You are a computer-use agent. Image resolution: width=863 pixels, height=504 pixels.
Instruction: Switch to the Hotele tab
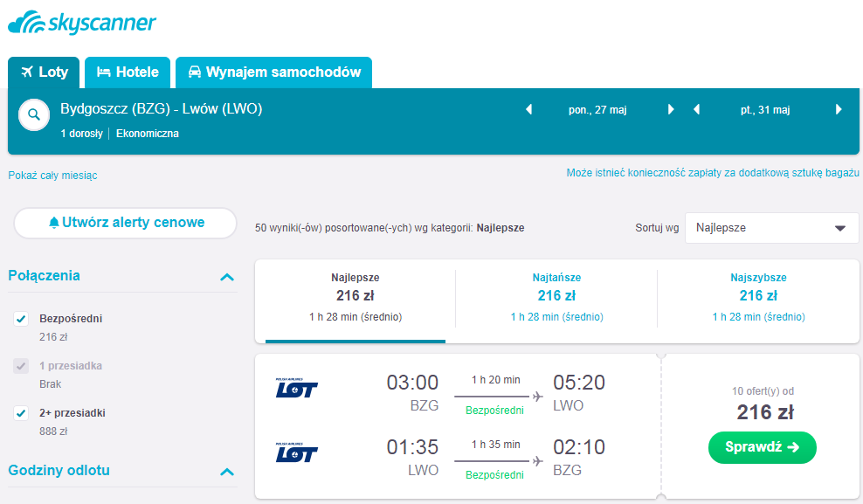(x=128, y=72)
